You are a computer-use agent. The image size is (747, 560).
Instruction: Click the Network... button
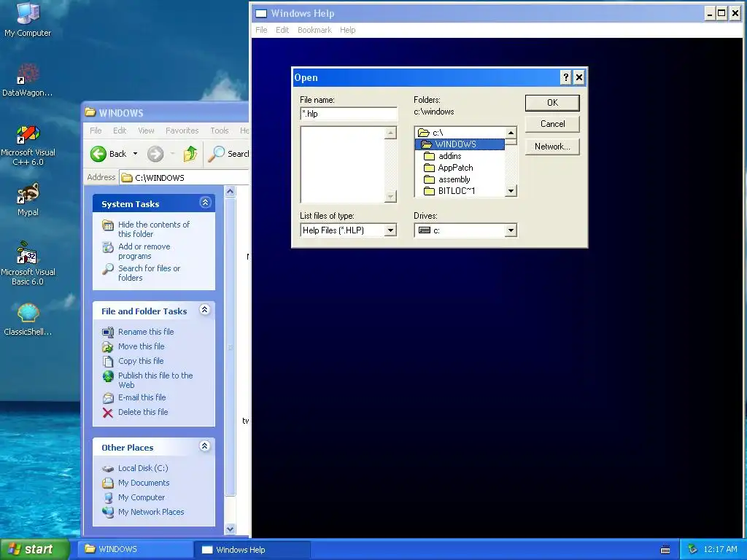(x=552, y=147)
